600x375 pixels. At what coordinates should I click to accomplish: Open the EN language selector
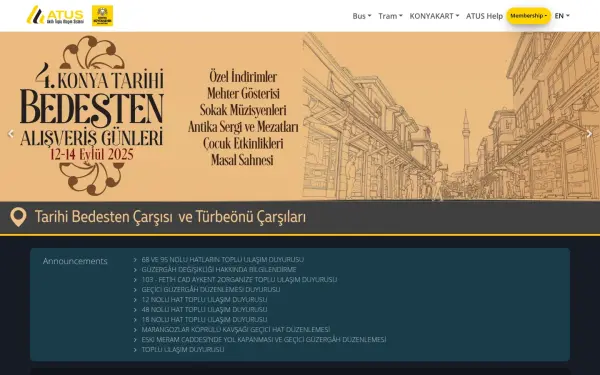tap(562, 16)
